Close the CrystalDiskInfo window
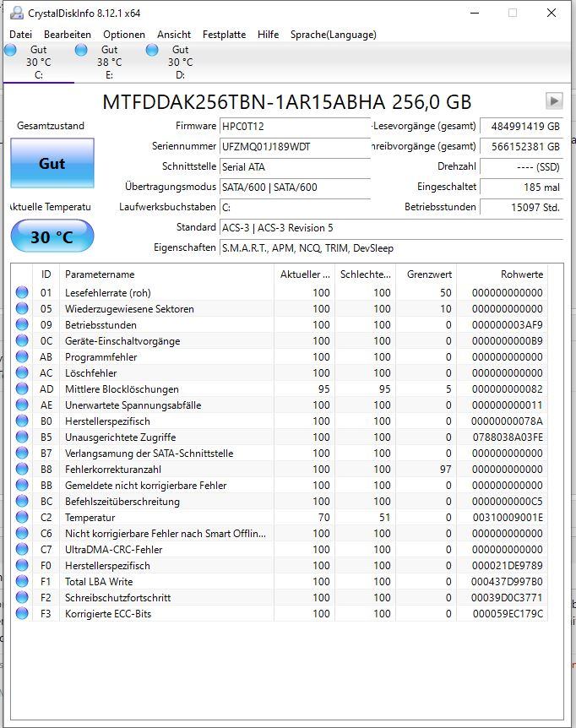The image size is (576, 728). [x=552, y=13]
